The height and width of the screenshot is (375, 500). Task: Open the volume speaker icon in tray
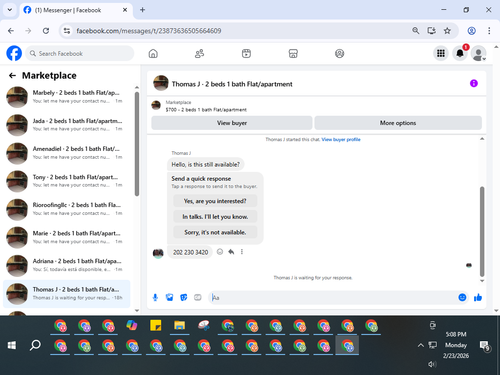[x=432, y=364]
